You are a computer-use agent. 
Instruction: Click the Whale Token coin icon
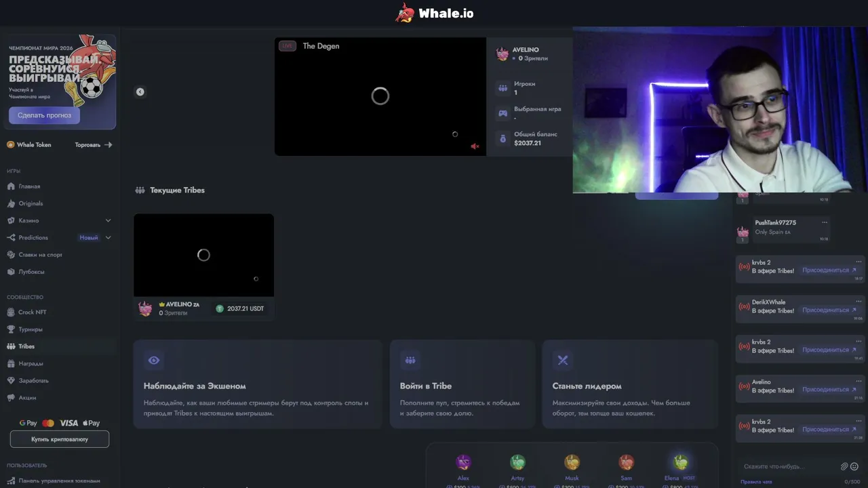click(11, 144)
